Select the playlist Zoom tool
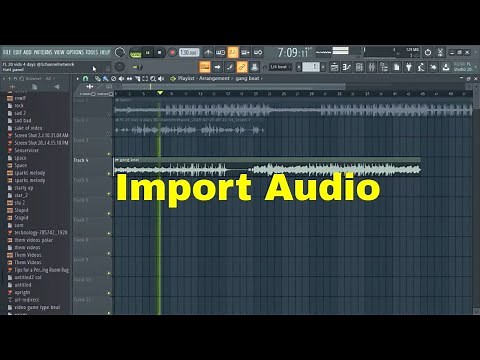Image resolution: width=480 pixels, height=360 pixels. click(153, 79)
